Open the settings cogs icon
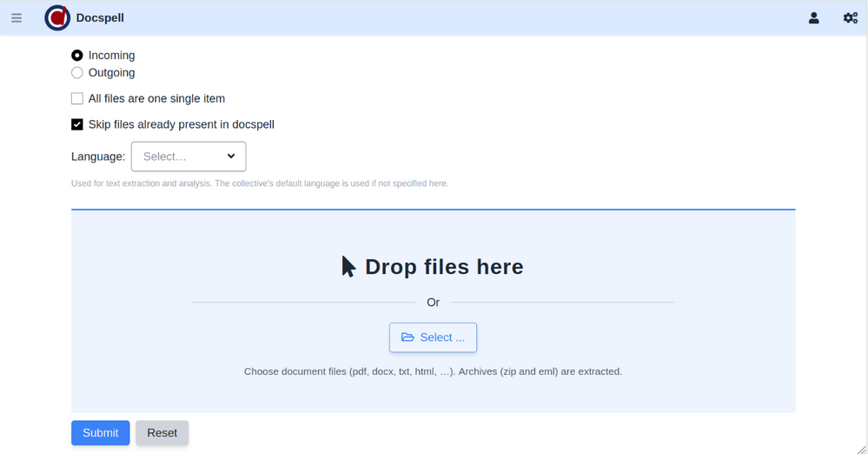This screenshot has height=454, width=868. [850, 18]
